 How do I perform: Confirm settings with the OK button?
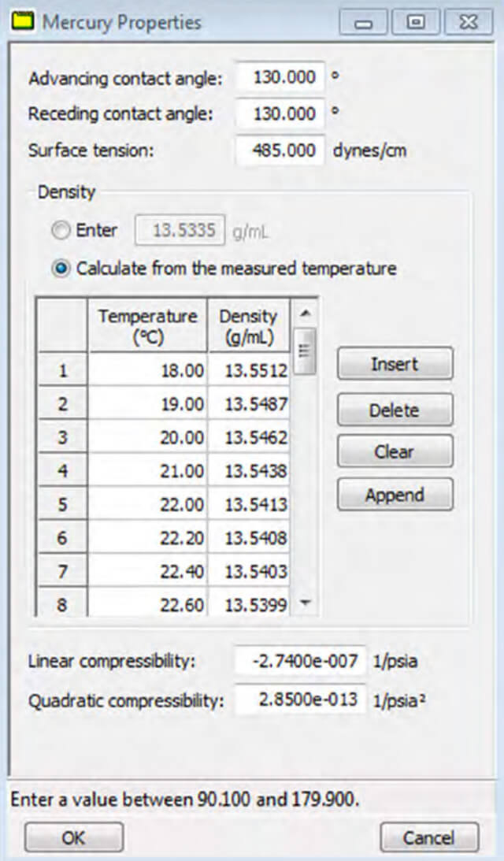click(x=73, y=837)
